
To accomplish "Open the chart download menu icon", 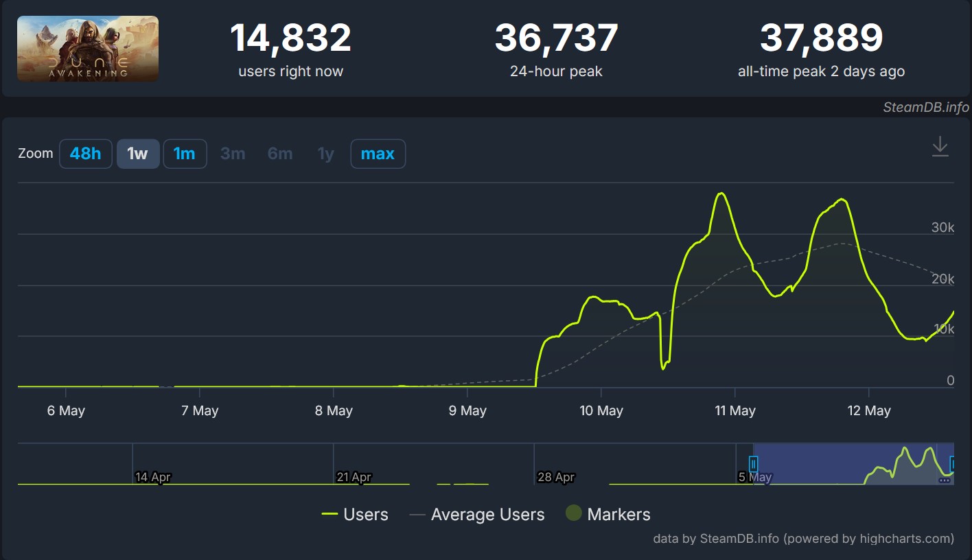I will [x=940, y=147].
